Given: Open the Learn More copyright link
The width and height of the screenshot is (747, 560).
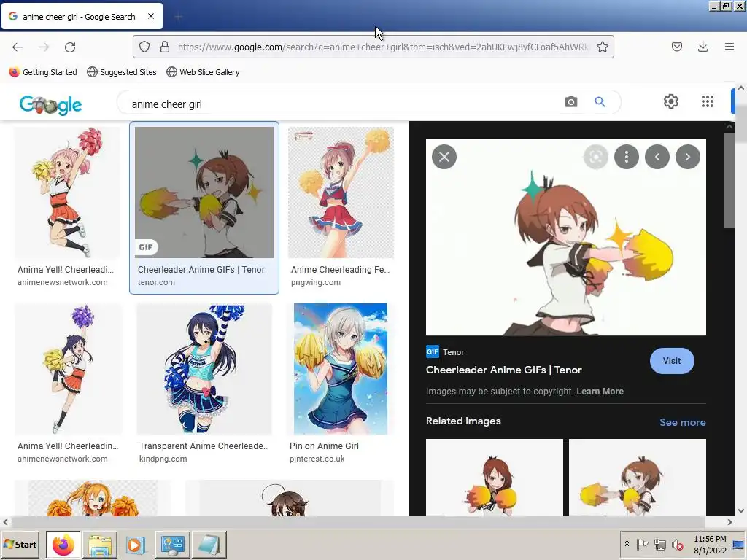Looking at the screenshot, I should click(600, 392).
